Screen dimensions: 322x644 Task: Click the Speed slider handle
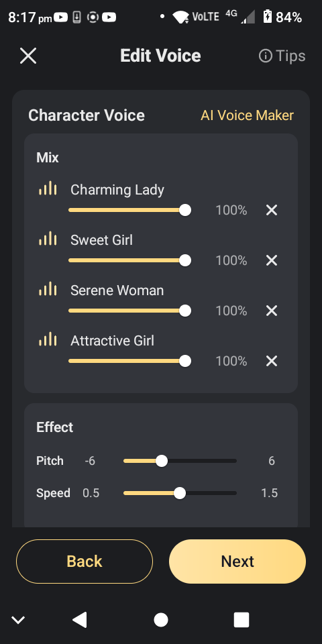coord(180,493)
